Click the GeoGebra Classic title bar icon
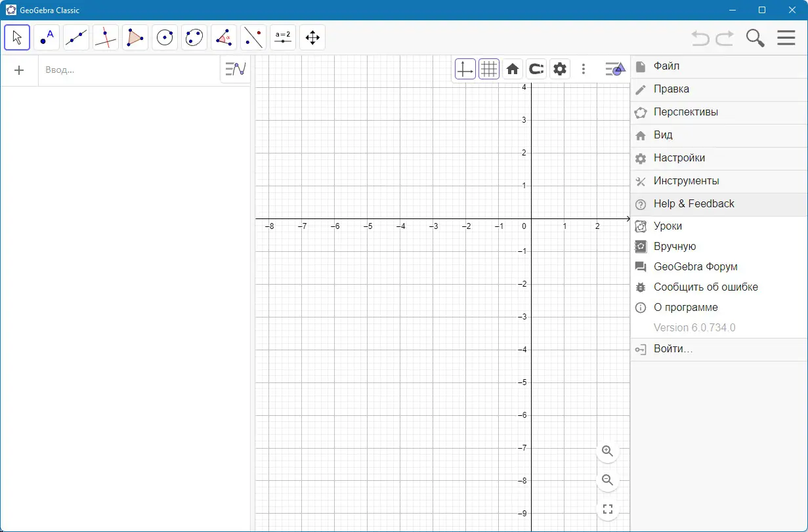 [11, 10]
